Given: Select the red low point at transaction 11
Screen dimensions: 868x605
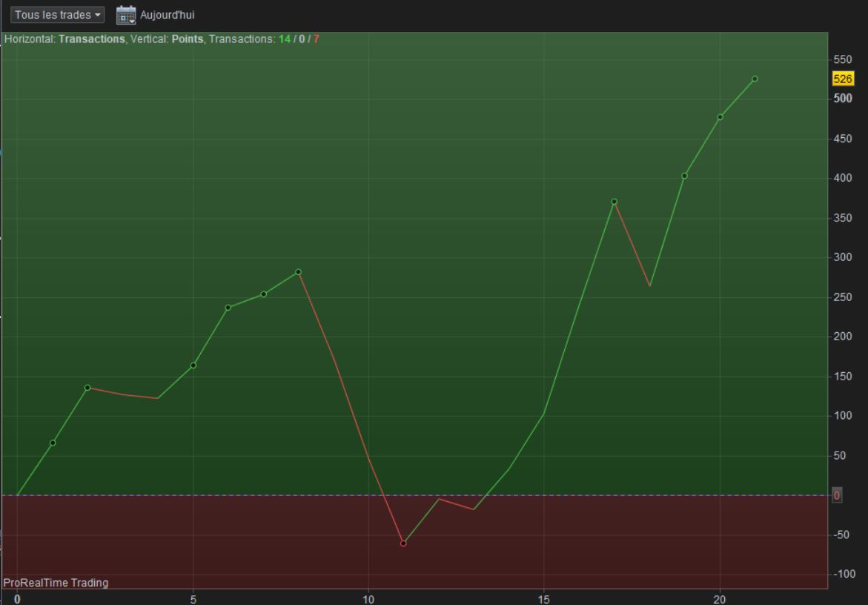Looking at the screenshot, I should (403, 543).
